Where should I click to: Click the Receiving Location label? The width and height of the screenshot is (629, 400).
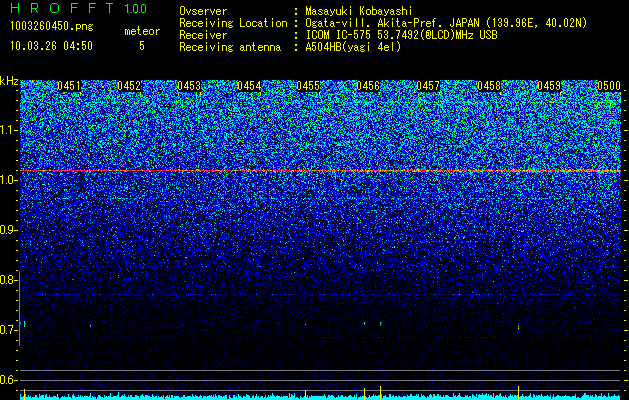[x=233, y=23]
